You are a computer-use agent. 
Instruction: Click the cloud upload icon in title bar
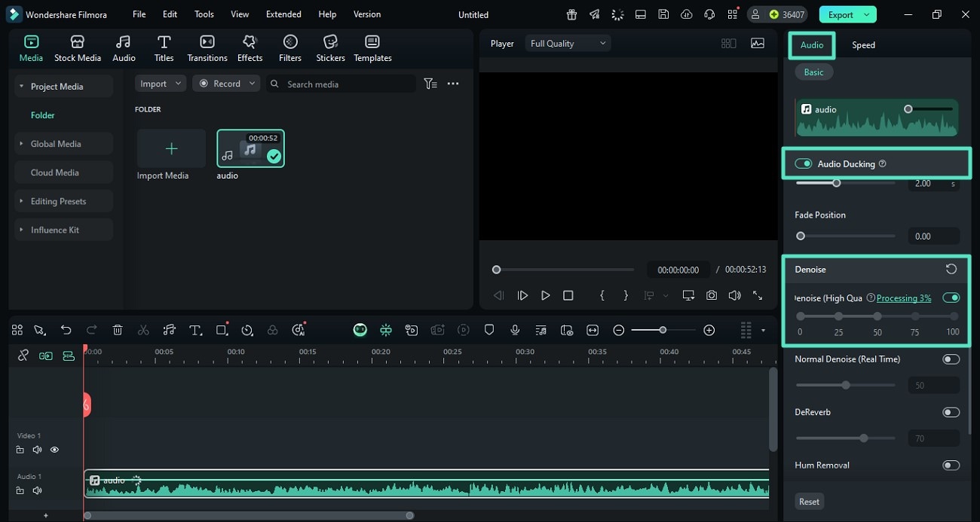(x=686, y=14)
